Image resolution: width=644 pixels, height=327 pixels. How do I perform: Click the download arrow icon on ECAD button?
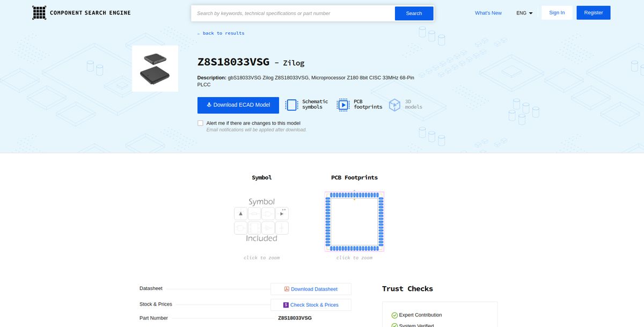coord(208,105)
